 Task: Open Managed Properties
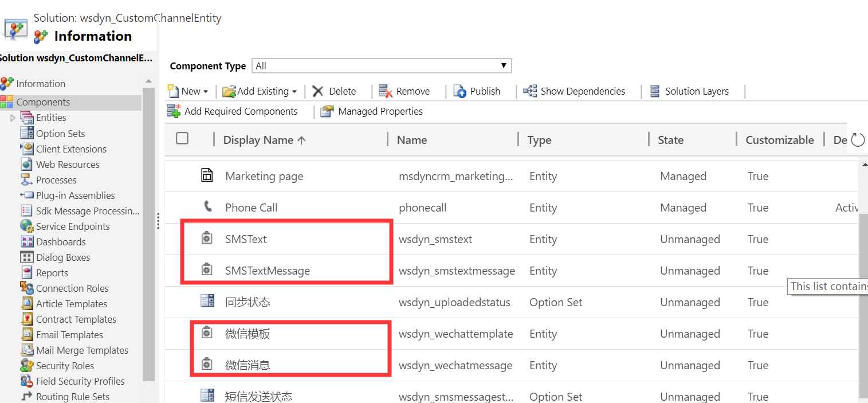coord(372,111)
